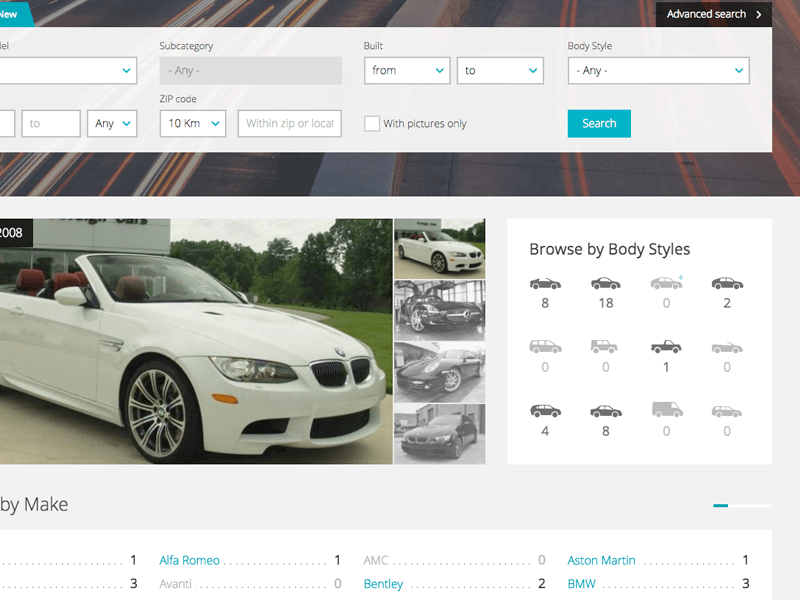Select the greyed soft-top roadster icon

[x=727, y=348]
